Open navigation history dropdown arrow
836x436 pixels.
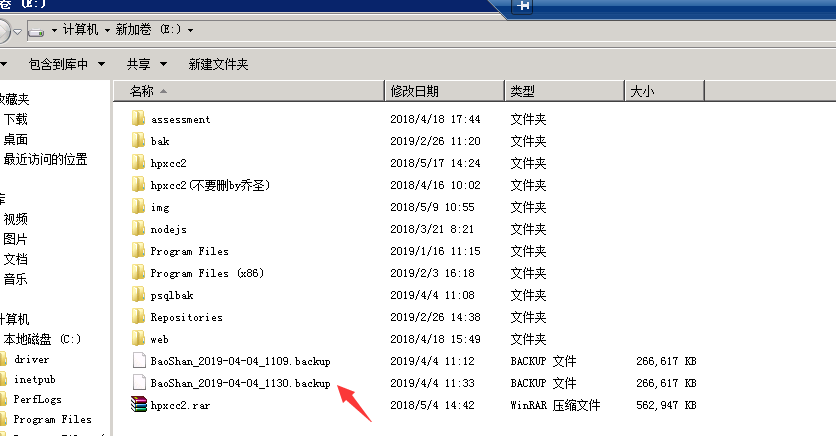18,31
